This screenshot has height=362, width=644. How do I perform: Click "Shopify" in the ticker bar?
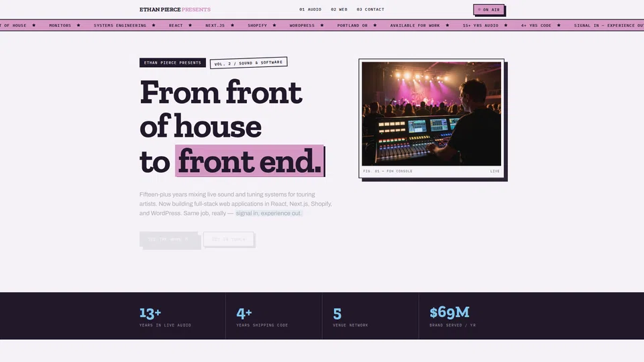[257, 25]
